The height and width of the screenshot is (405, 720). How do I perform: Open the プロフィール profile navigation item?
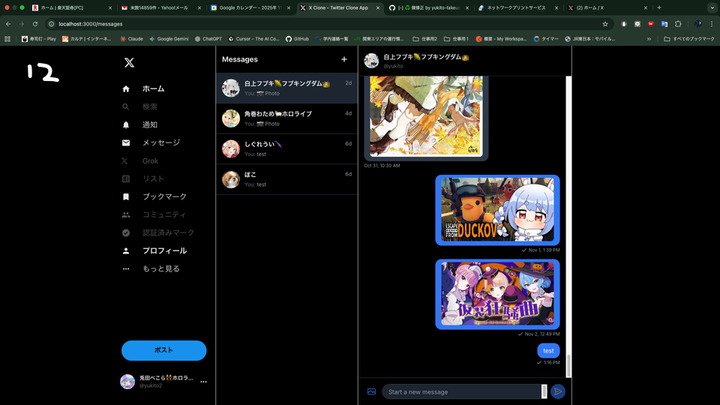154,251
